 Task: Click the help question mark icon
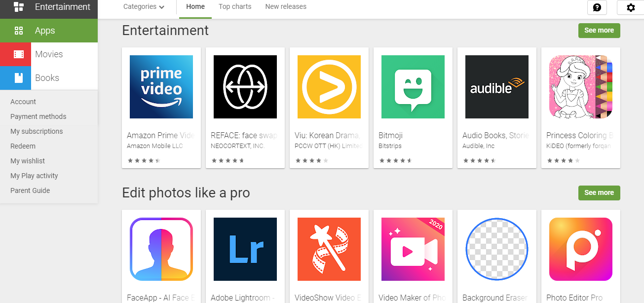tap(597, 7)
